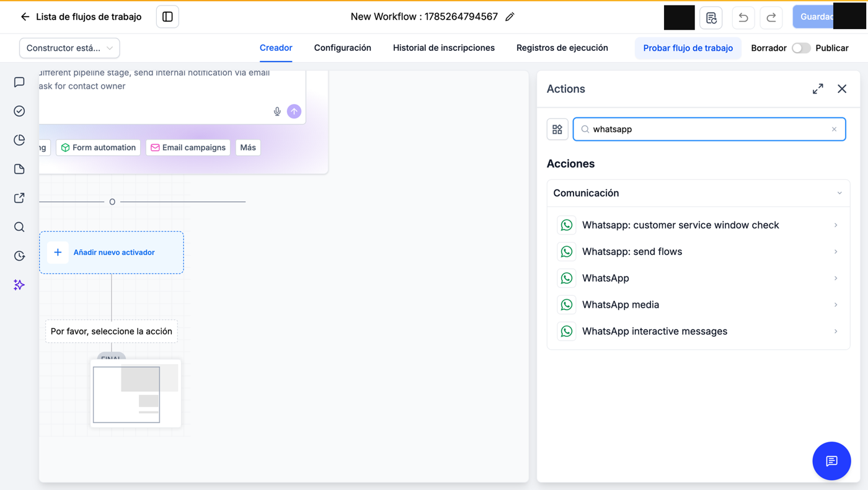This screenshot has width=868, height=490.
Task: Edit the workflow name with the pencil icon
Action: point(510,17)
